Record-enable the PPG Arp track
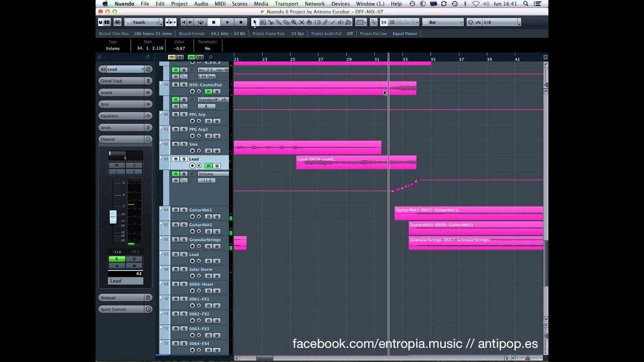The width and height of the screenshot is (644, 362). pos(192,121)
